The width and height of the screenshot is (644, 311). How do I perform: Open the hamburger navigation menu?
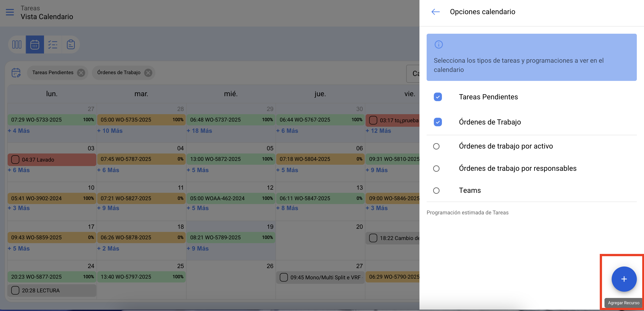point(10,12)
